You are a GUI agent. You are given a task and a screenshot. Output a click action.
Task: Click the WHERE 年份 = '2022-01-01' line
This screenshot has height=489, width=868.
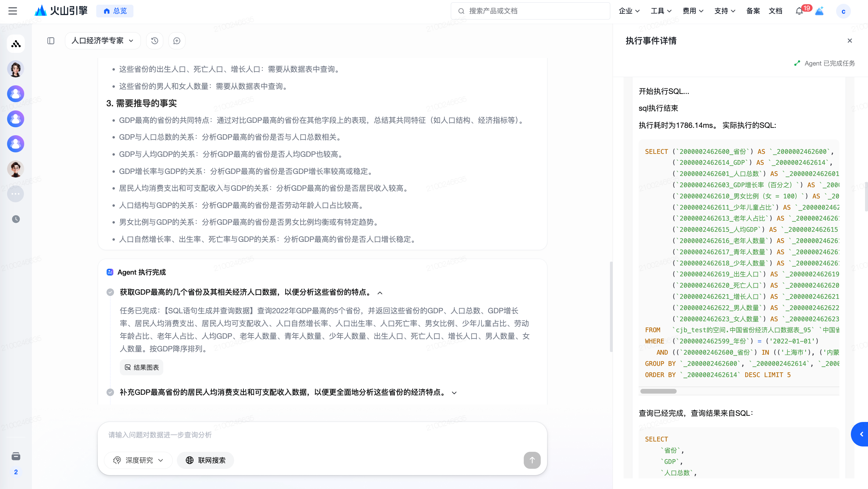732,341
